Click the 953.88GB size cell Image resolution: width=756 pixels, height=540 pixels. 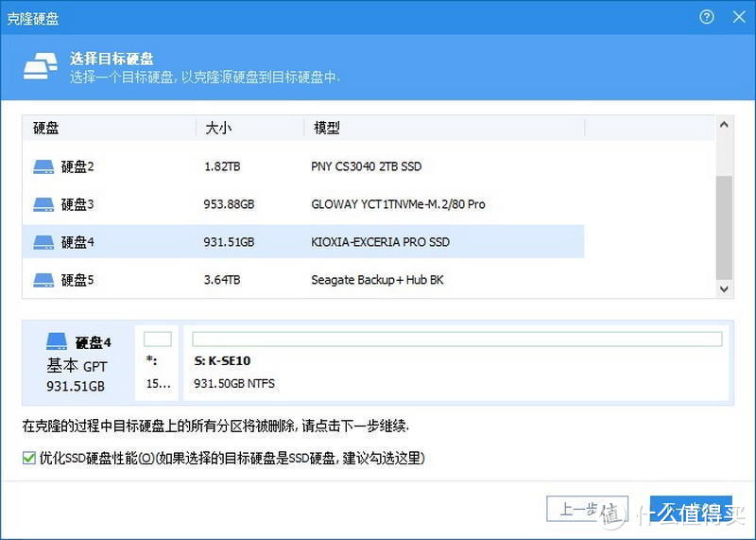[x=229, y=204]
